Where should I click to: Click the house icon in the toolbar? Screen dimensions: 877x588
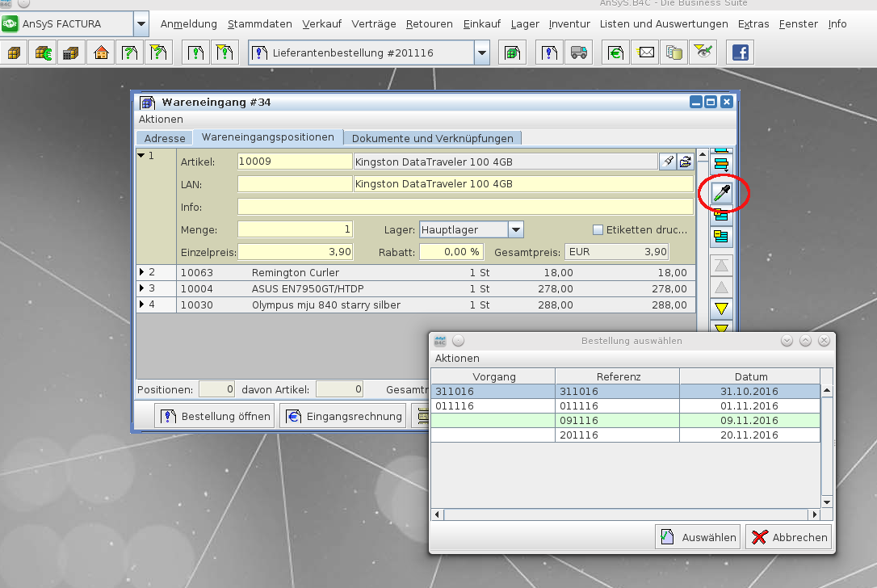[x=101, y=53]
